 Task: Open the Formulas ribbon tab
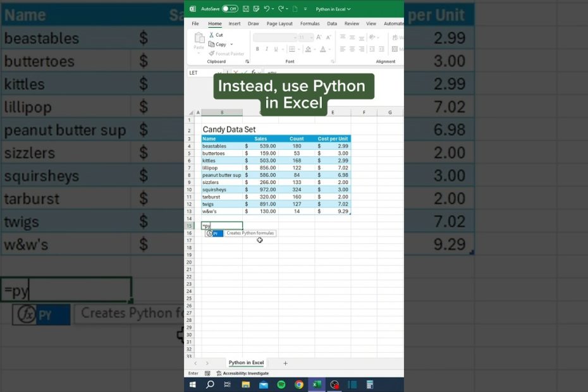310,23
